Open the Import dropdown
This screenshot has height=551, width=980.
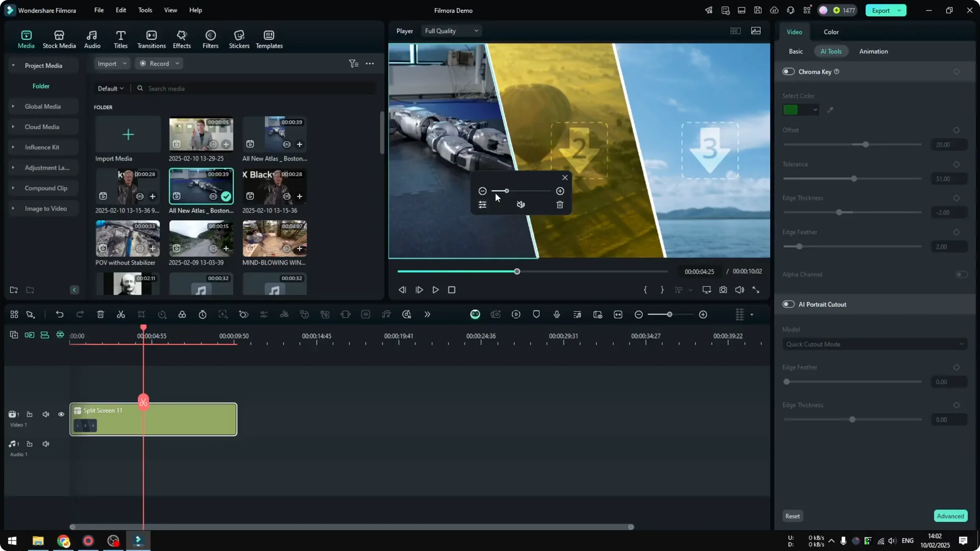[x=112, y=64]
